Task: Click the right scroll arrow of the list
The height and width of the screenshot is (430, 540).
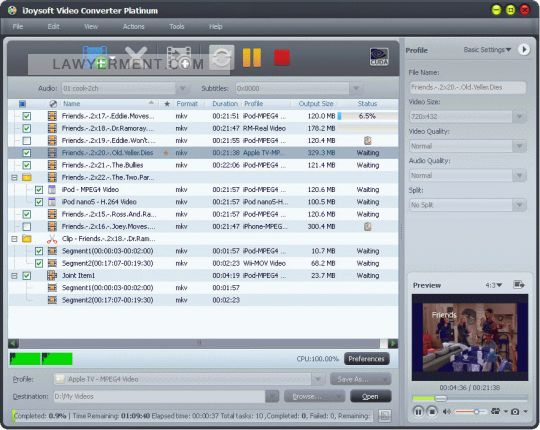Action: [393, 343]
